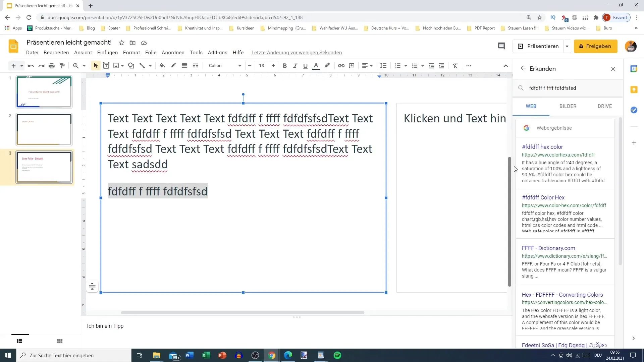Increase font size with plus button
The height and width of the screenshot is (362, 644).
coord(273,66)
